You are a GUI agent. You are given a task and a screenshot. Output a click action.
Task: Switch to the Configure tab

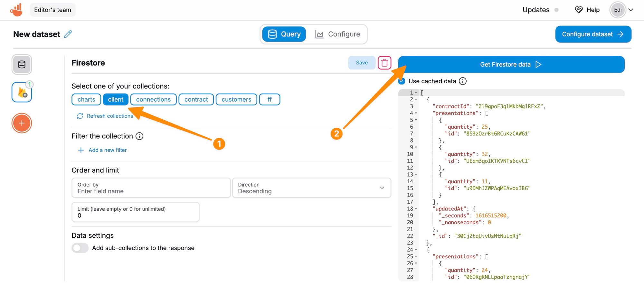pos(337,34)
